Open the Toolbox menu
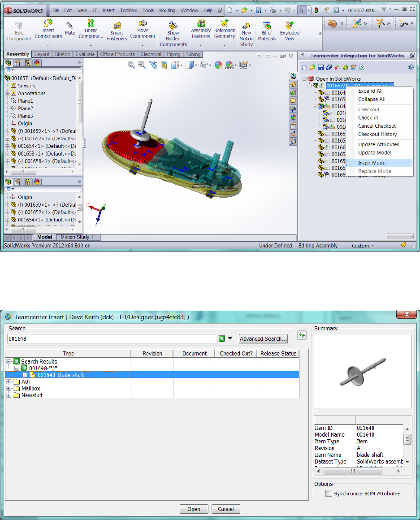 coord(129,10)
